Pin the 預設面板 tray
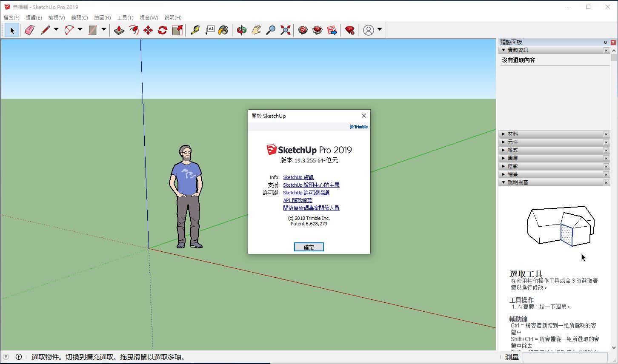Image resolution: width=618 pixels, height=364 pixels. pyautogui.click(x=605, y=43)
